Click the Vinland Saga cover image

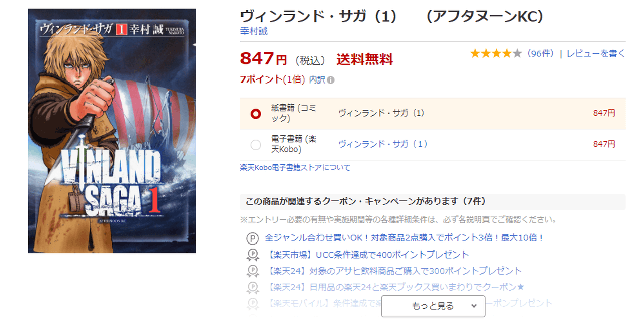pos(112,130)
